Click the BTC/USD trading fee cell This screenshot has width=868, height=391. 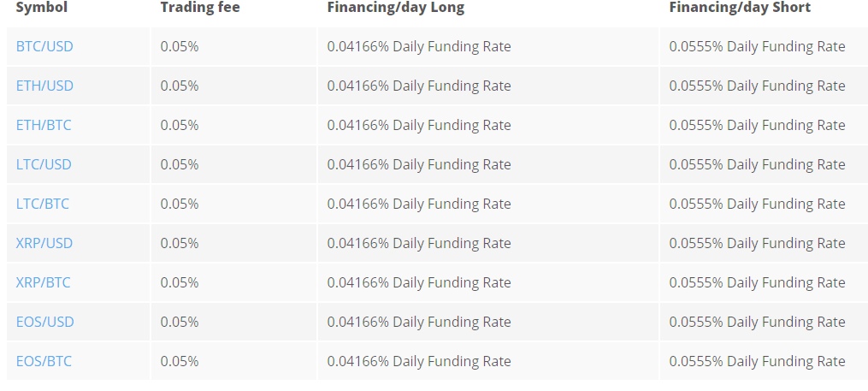pos(180,46)
